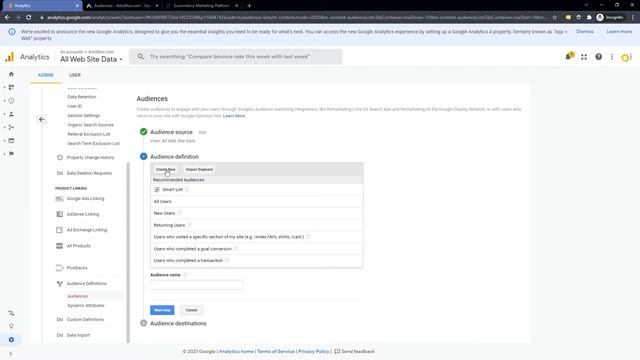Viewport: 640px width, 360px height.
Task: Select the Smart List audience
Action: 256,189
